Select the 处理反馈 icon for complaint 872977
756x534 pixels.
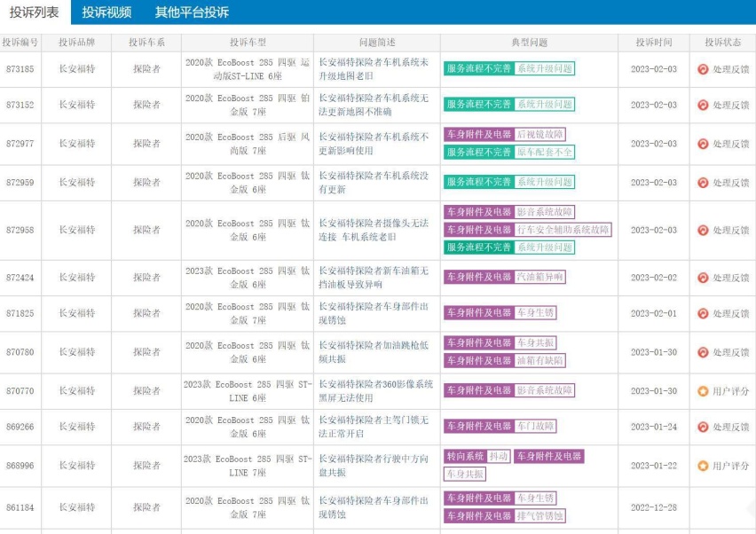[703, 144]
